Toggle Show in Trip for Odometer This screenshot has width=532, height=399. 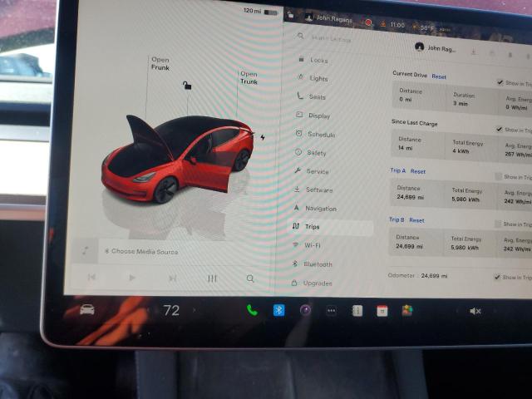tap(497, 277)
